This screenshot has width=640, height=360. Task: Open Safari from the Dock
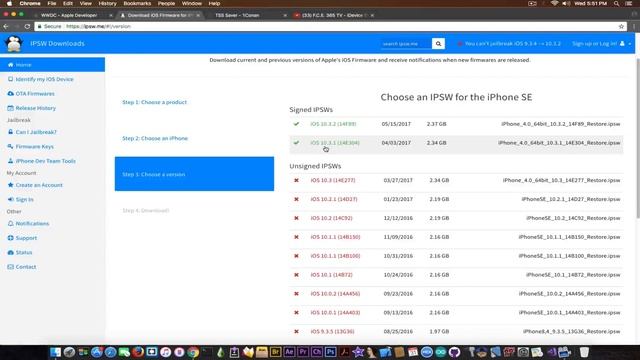click(110, 352)
